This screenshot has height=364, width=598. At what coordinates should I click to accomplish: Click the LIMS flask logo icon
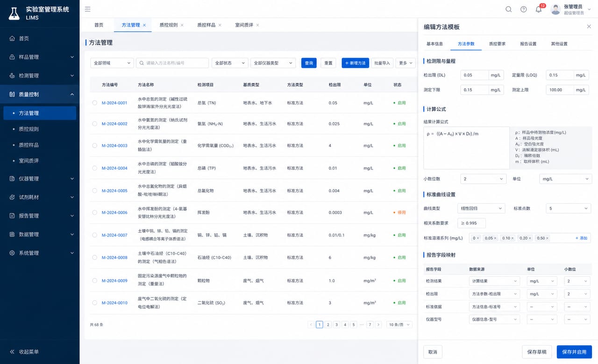coord(14,13)
